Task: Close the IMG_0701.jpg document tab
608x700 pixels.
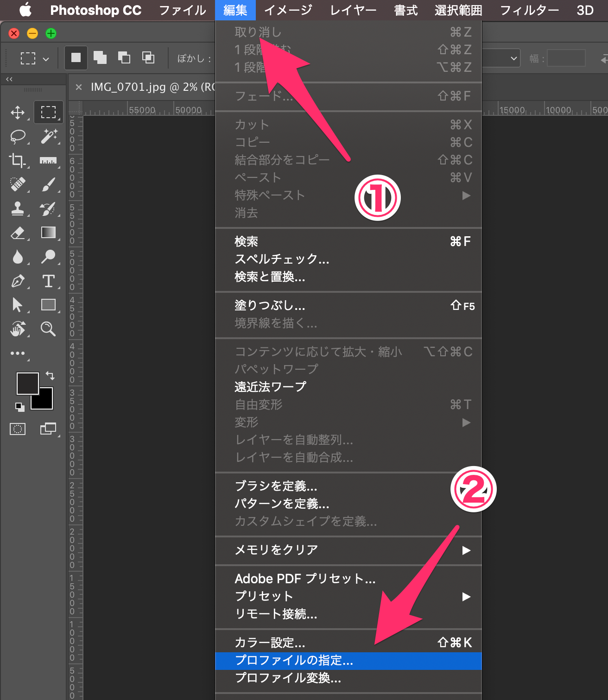Action: click(x=79, y=87)
